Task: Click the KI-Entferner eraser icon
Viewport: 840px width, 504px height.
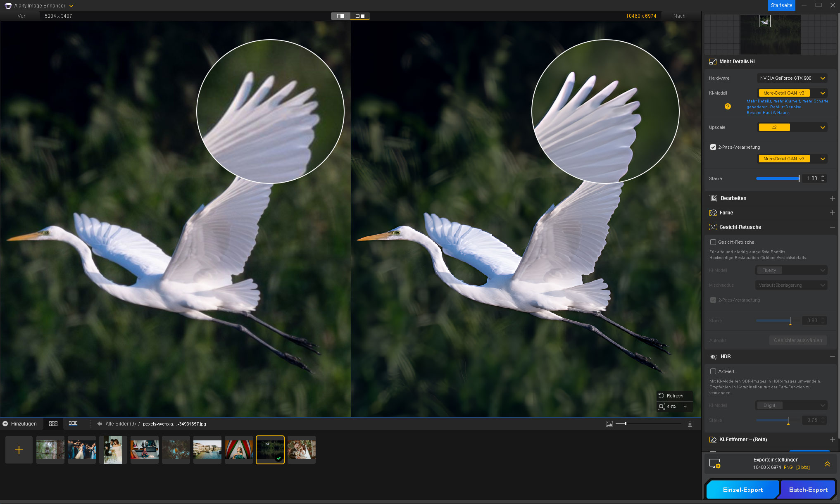Action: click(713, 440)
